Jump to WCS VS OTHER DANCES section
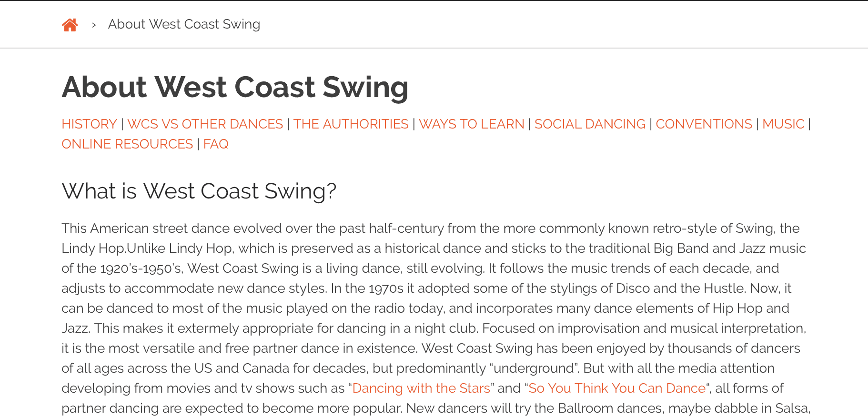This screenshot has height=416, width=868. pos(205,124)
